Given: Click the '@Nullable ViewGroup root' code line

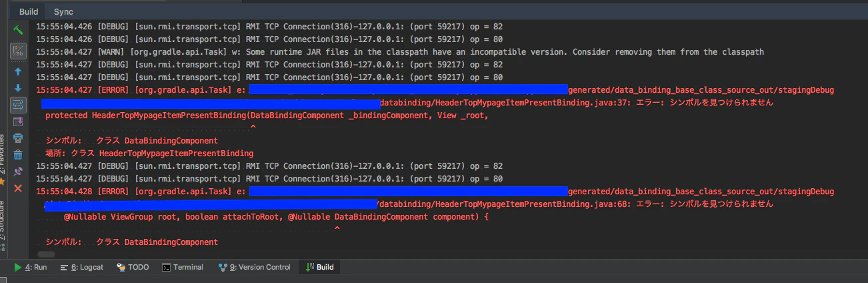Looking at the screenshot, I should [277, 217].
